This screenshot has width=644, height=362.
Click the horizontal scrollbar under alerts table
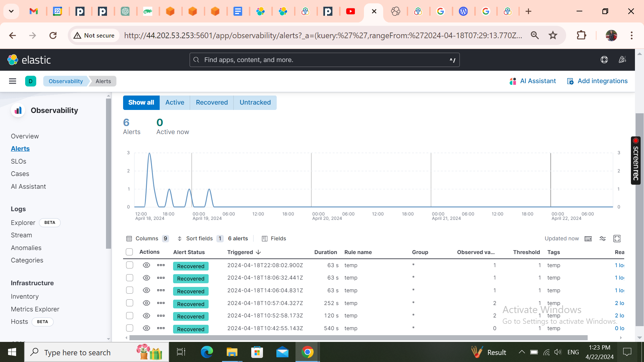(358, 338)
